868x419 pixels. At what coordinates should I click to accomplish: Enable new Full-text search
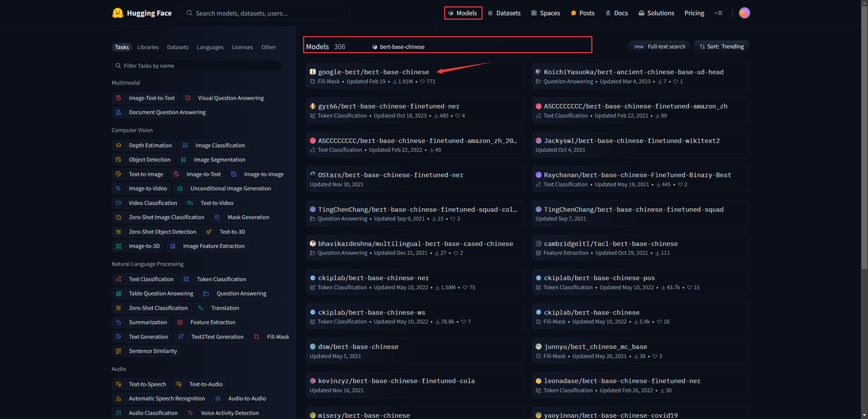pyautogui.click(x=659, y=46)
